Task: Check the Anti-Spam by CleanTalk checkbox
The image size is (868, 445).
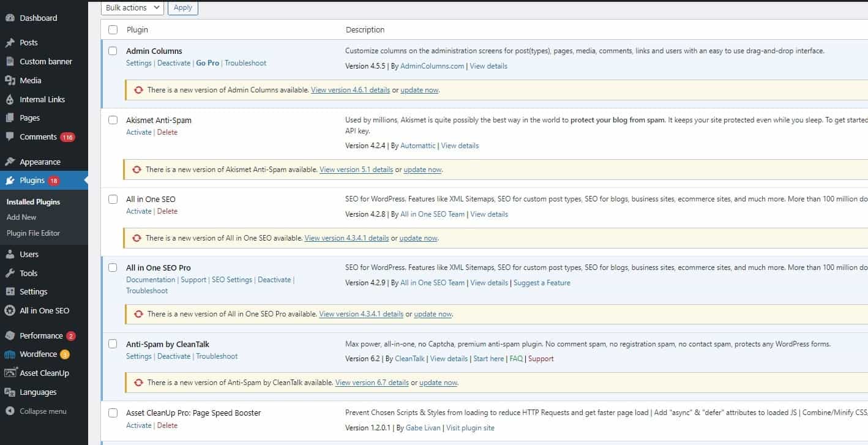Action: coord(113,344)
